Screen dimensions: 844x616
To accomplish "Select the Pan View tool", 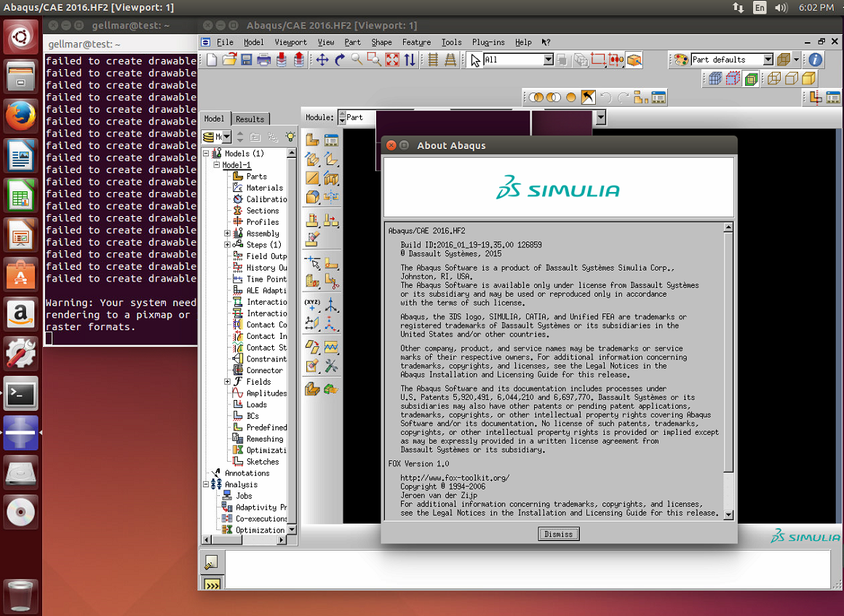I will coord(322,60).
